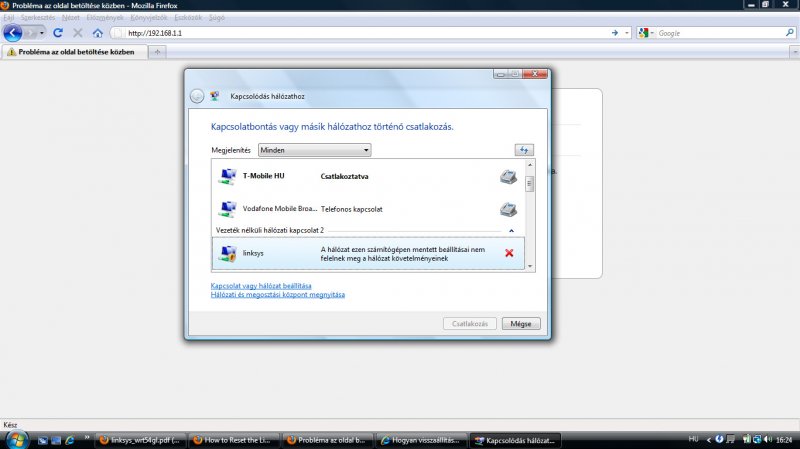This screenshot has height=449, width=800.
Task: Open the Nézet menu
Action: (x=71, y=17)
